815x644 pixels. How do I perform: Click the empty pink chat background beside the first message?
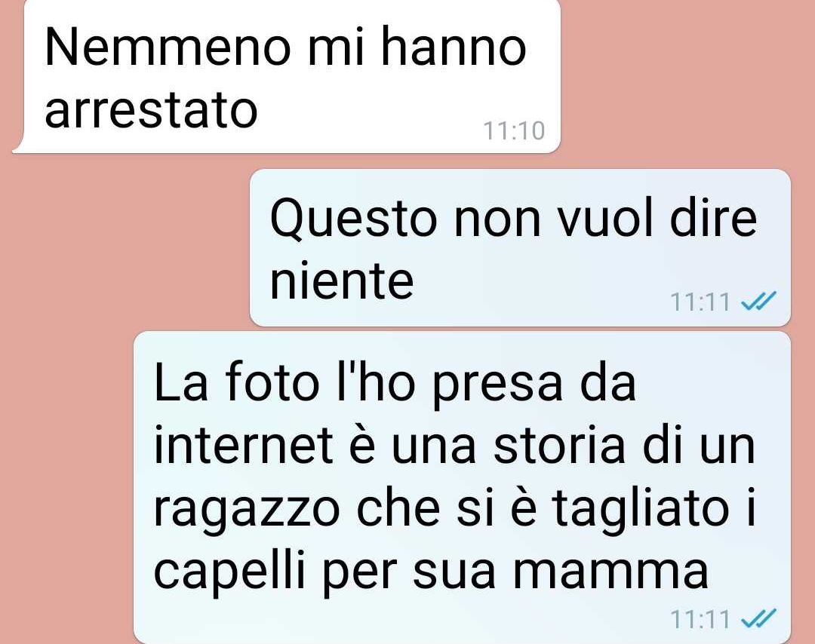(686, 78)
